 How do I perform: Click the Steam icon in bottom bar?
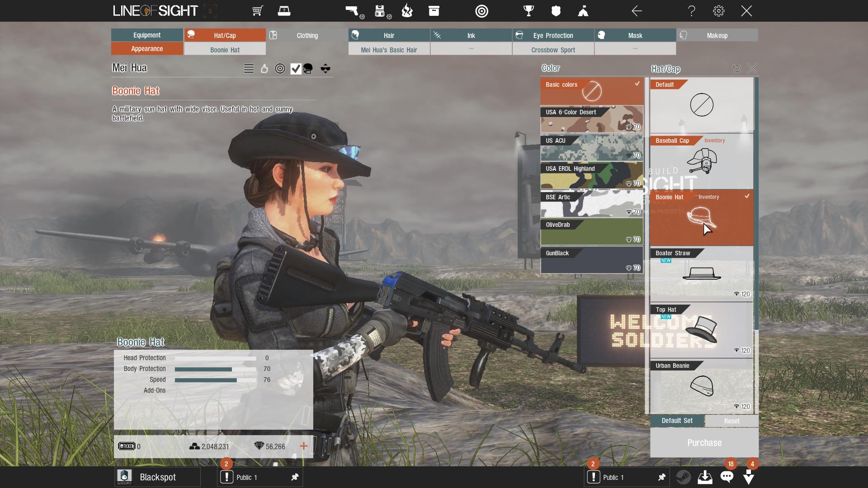click(x=683, y=477)
